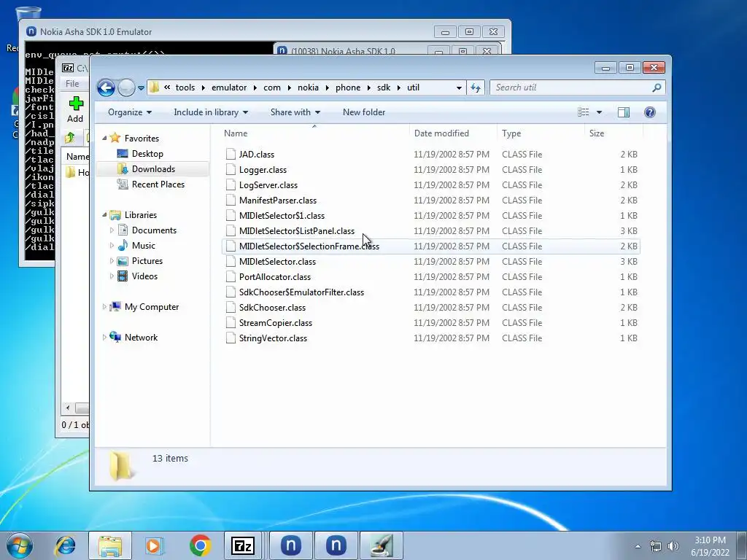The width and height of the screenshot is (747, 560).
Task: Click 7-Zip up one level folder icon
Action: pyautogui.click(x=69, y=138)
